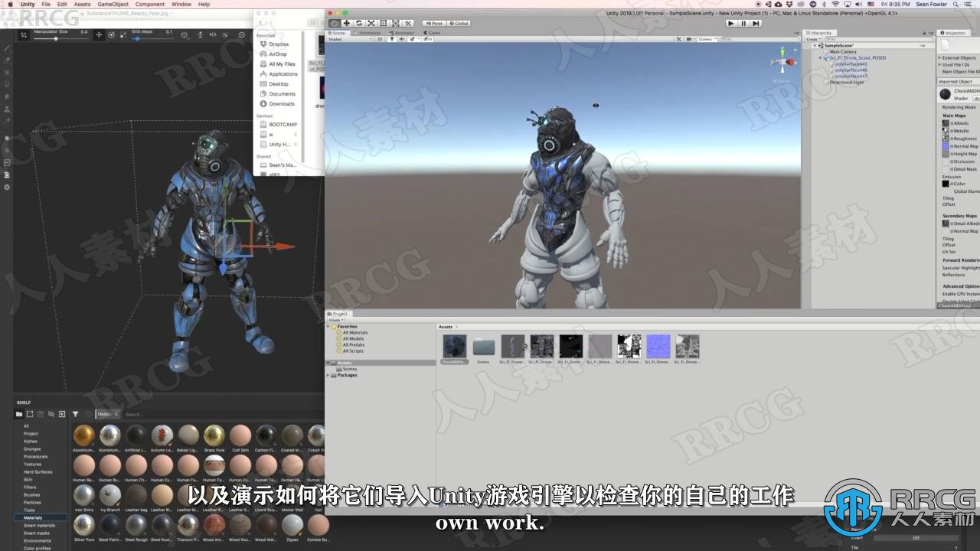Select the Move tool in Unity toolbar
Screen dimensions: 980x551
(x=347, y=23)
